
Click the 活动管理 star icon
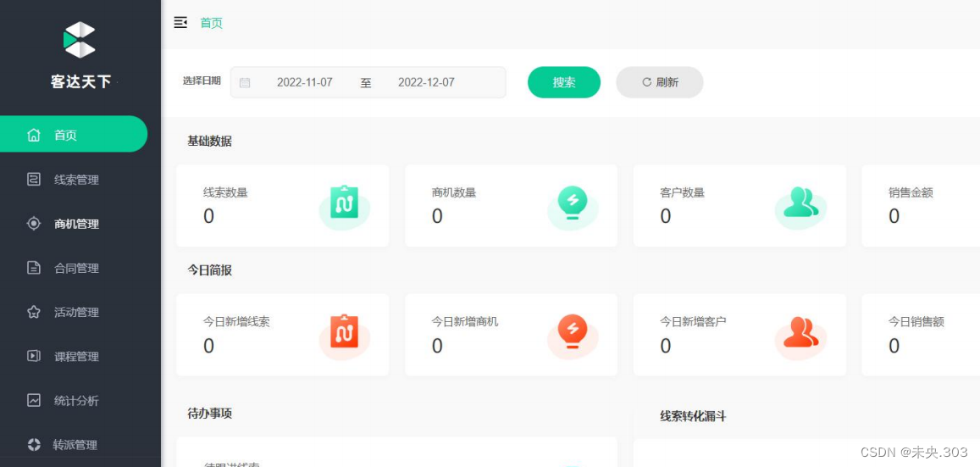[34, 312]
